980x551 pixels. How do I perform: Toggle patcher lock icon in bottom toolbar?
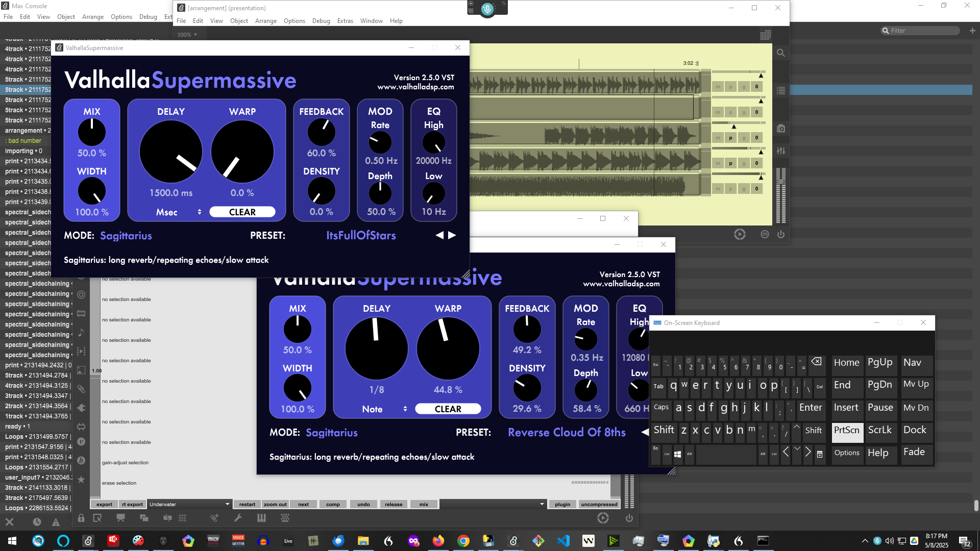point(81,518)
